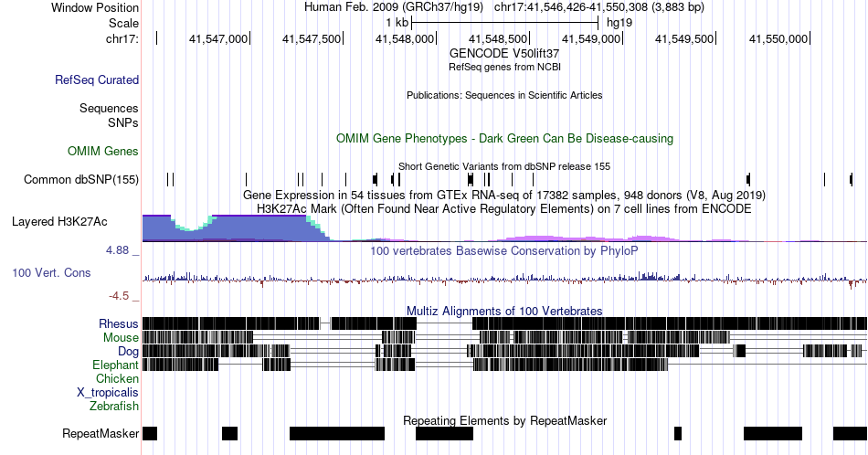Click the 1 kb scale bar
868x455 pixels.
click(x=505, y=23)
